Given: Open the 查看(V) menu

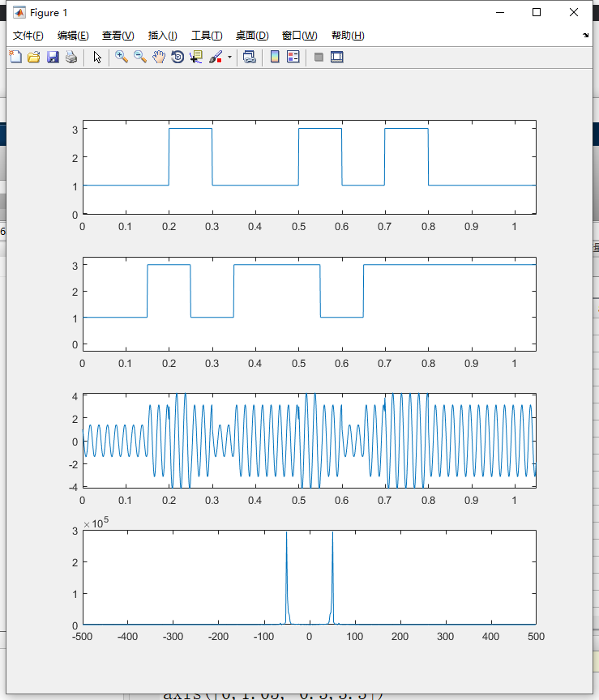Looking at the screenshot, I should pos(118,36).
